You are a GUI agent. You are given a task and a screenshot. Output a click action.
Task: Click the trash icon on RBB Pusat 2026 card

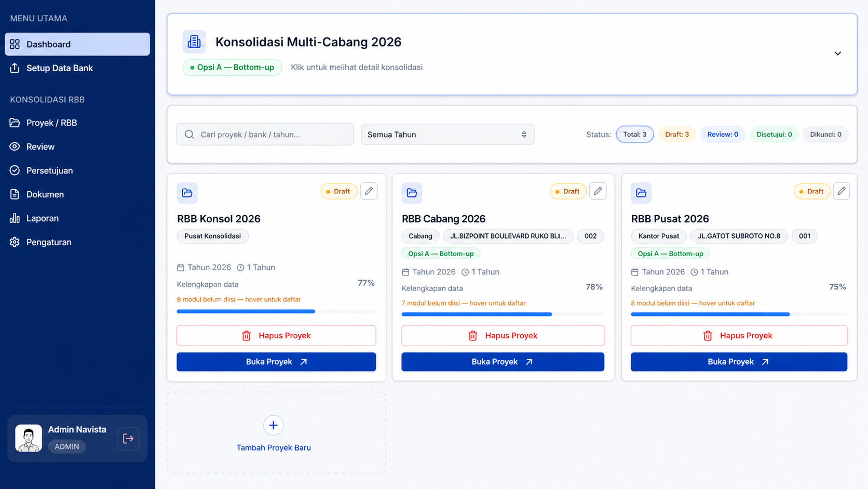point(708,336)
